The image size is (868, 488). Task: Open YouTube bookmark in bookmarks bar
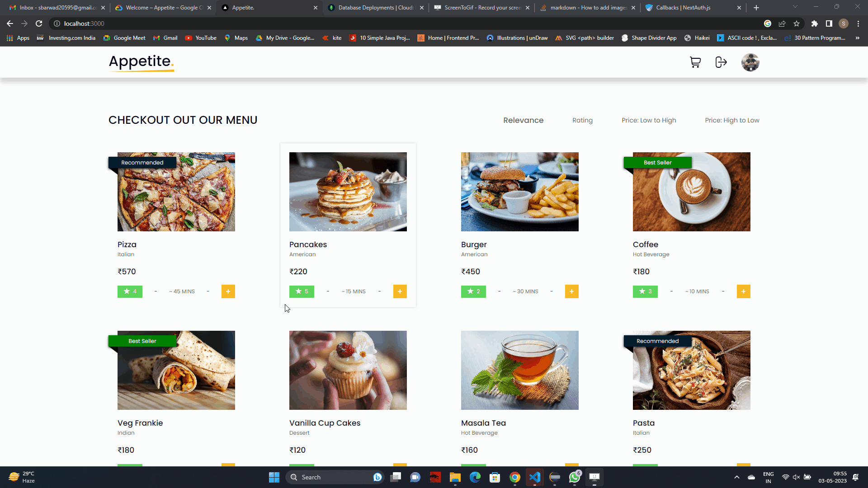tap(201, 38)
